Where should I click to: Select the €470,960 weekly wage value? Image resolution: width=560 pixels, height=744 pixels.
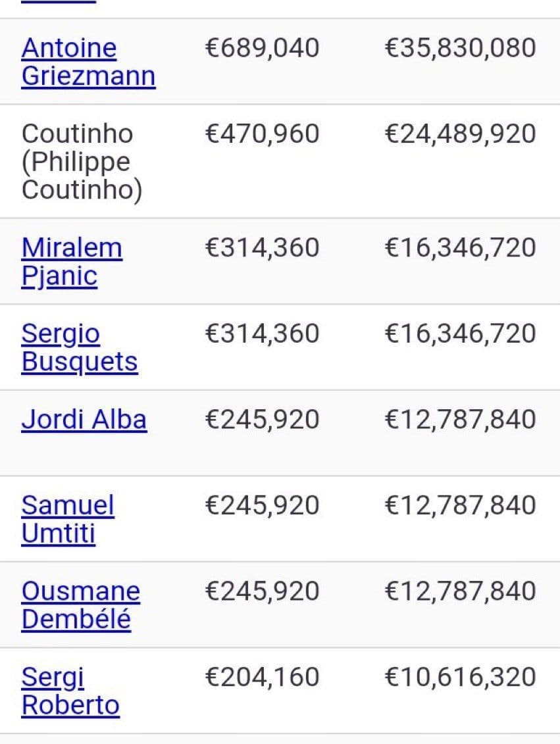262,134
